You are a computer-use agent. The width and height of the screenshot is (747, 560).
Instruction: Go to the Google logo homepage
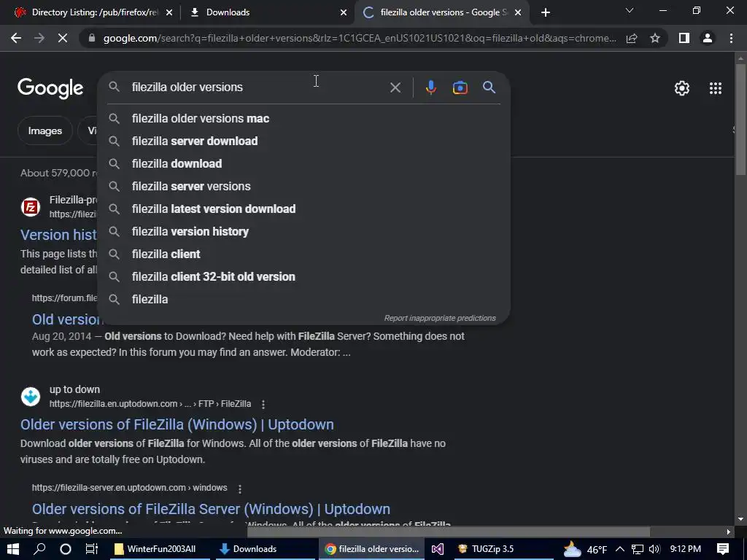point(50,88)
